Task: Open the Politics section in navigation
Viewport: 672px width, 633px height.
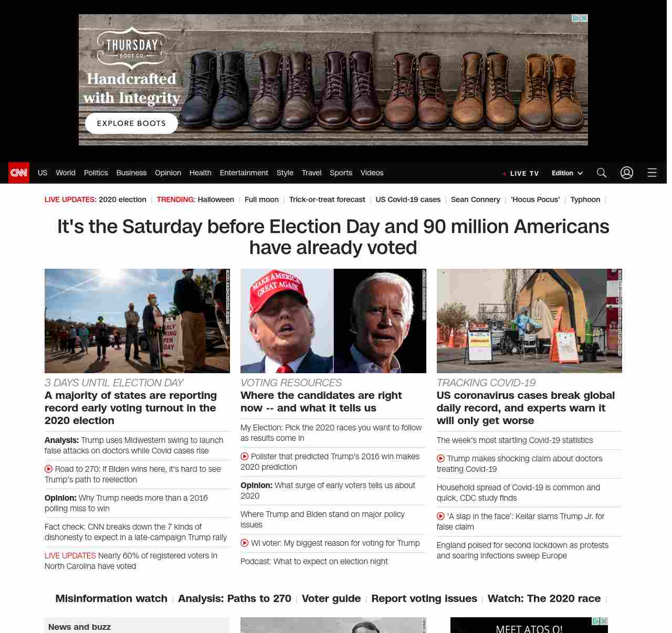Action: pyautogui.click(x=96, y=173)
